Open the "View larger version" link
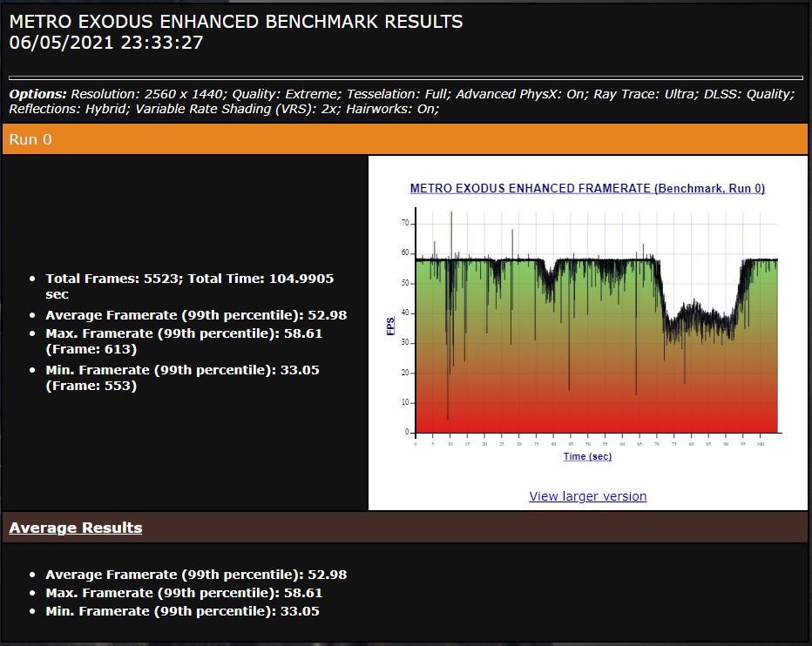Image resolution: width=812 pixels, height=646 pixels. (x=588, y=496)
